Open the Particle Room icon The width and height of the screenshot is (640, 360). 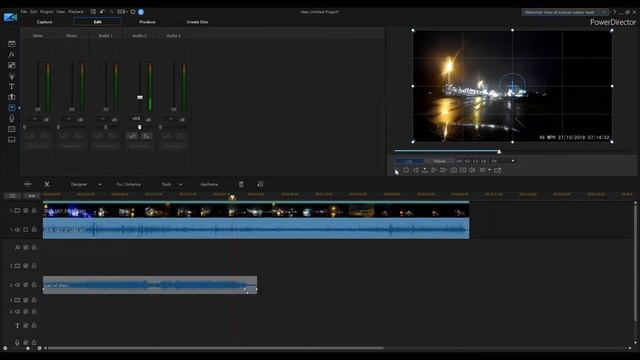(x=11, y=76)
